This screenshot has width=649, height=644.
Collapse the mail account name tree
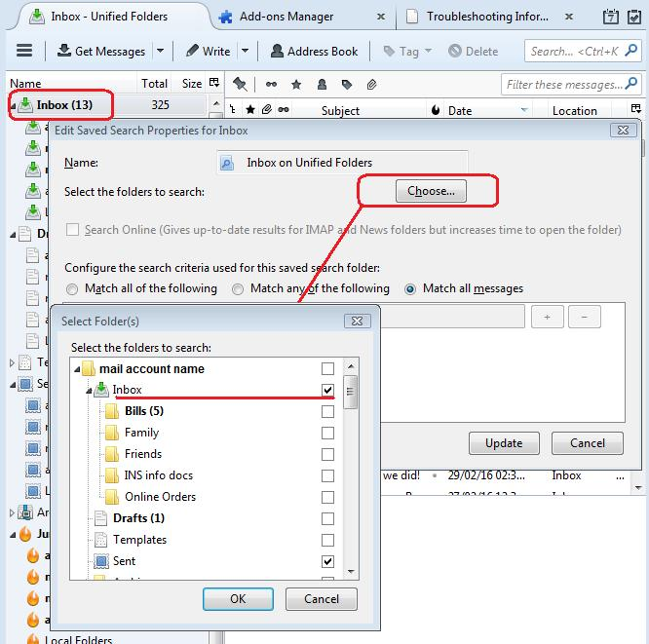coord(77,369)
